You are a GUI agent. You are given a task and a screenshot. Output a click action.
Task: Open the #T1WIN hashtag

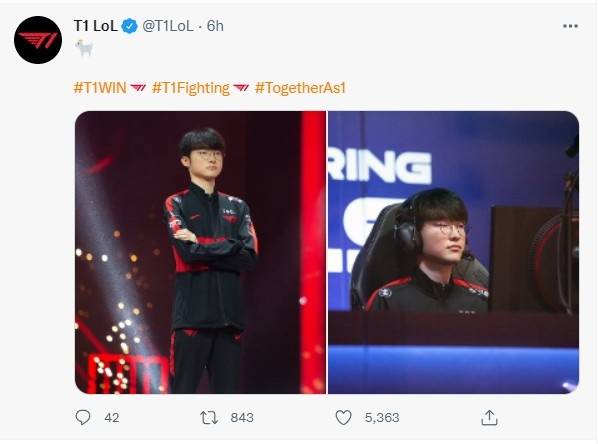[100, 88]
